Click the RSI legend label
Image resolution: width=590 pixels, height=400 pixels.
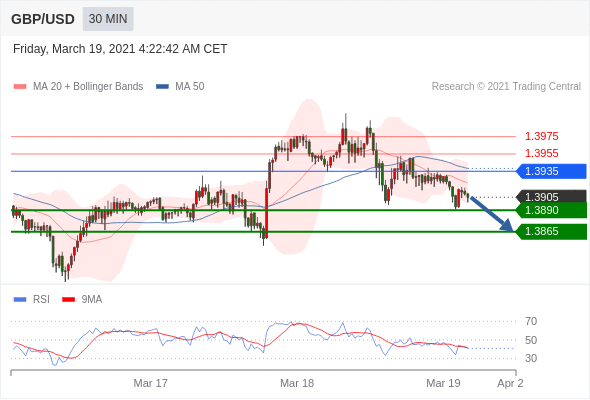click(41, 300)
